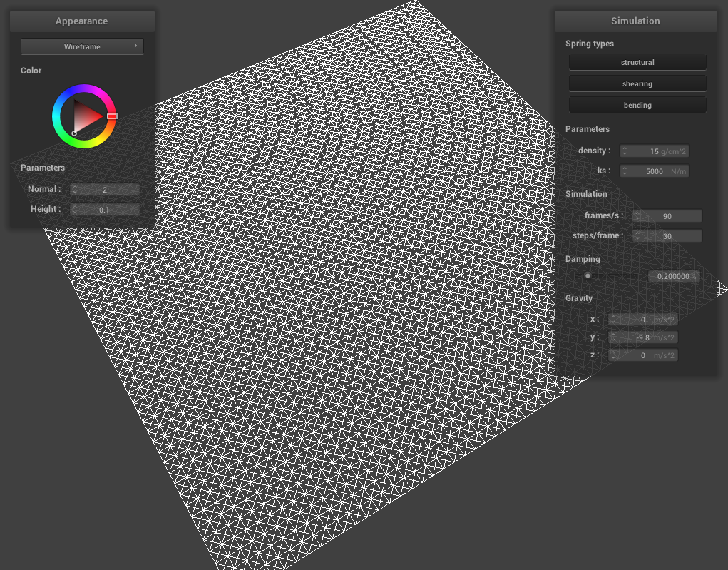The width and height of the screenshot is (728, 570).
Task: Click the Normal parameter stepper arrows
Action: pos(76,190)
